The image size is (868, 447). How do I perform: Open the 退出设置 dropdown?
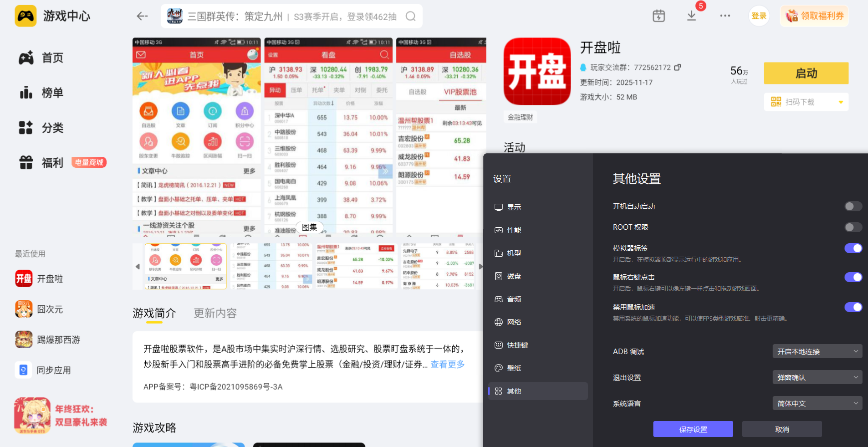817,378
